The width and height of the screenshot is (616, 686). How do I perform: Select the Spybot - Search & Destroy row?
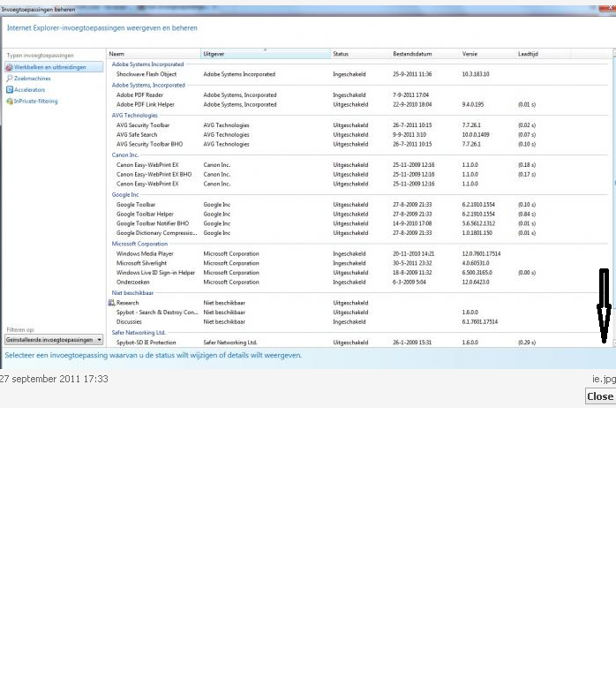tap(358, 313)
